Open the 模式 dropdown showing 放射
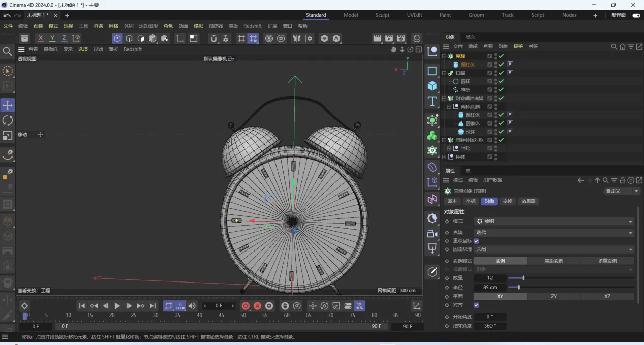 click(x=554, y=222)
